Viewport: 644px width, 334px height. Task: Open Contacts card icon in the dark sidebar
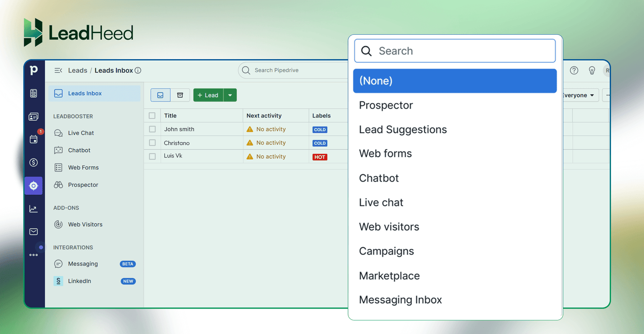click(x=34, y=117)
